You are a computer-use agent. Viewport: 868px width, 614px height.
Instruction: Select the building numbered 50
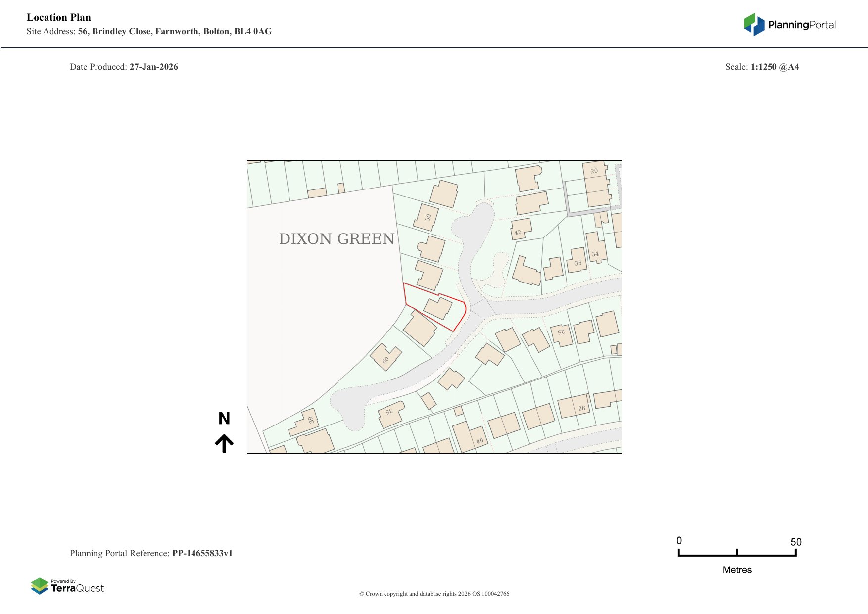[427, 217]
